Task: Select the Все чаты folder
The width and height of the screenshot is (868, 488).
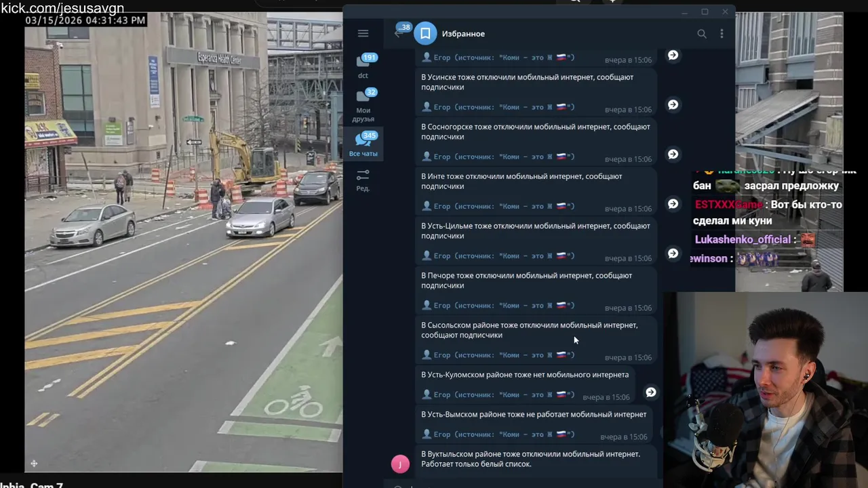Action: coord(363,145)
